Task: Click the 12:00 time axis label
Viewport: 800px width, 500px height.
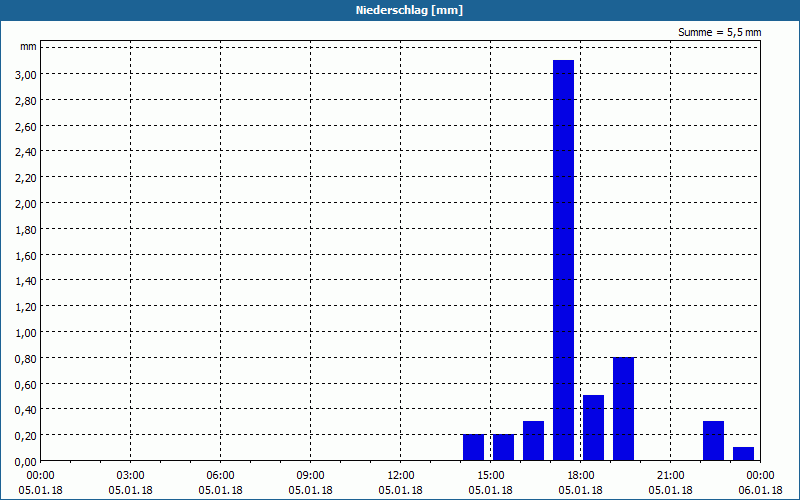Action: (401, 476)
